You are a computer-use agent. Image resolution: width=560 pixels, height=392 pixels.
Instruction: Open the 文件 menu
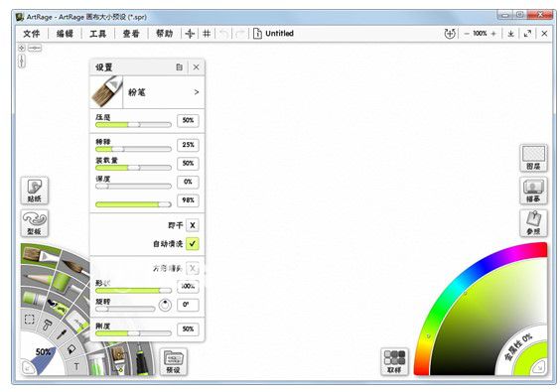click(x=32, y=34)
